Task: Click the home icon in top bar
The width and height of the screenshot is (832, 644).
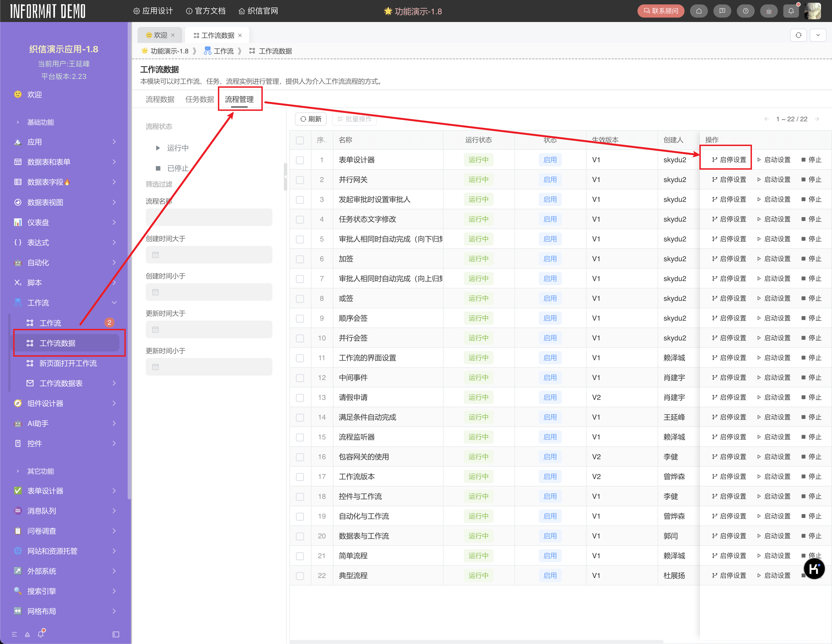Action: [699, 11]
